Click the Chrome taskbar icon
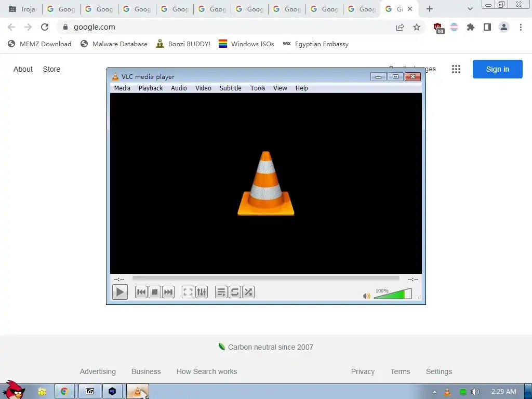Screen dimensions: 532x399 pyautogui.click(x=64, y=392)
